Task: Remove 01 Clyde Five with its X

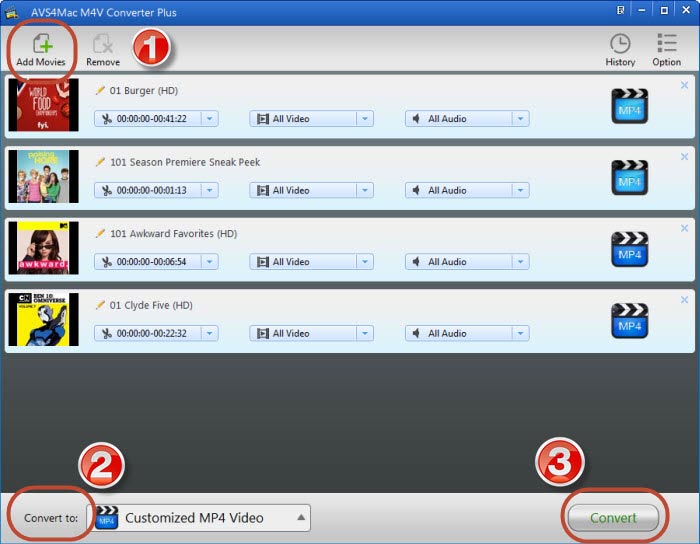Action: coord(684,300)
